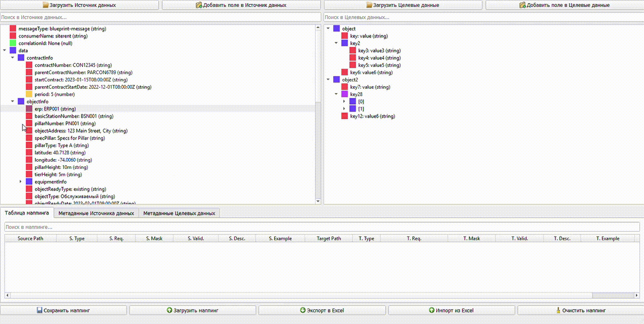644x324 pixels.
Task: Collapse the objectInfo node
Action: pos(12,101)
